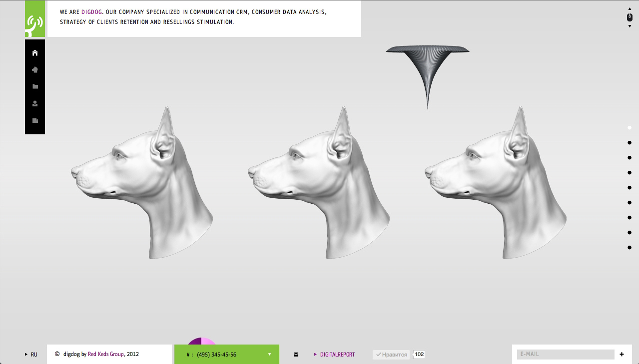Click the purple DIGDOG link in header
Image resolution: width=639 pixels, height=364 pixels.
tap(92, 11)
